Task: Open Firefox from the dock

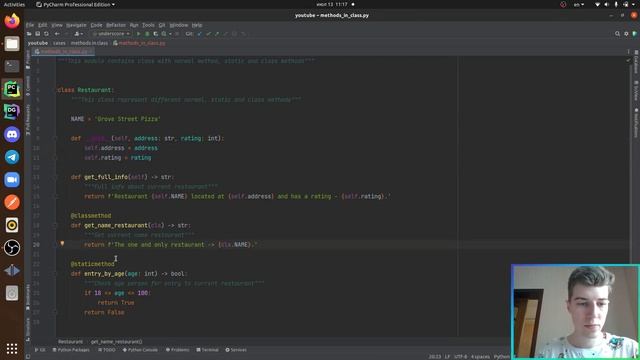Action: click(12, 21)
